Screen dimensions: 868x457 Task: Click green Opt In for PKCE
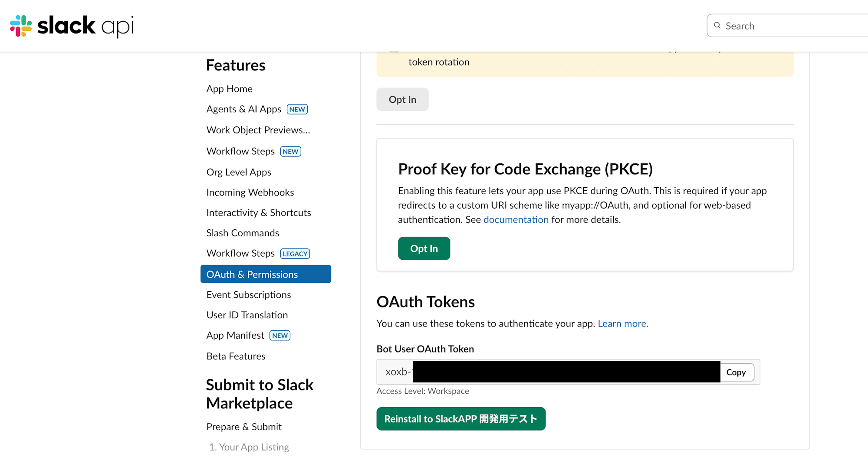424,248
